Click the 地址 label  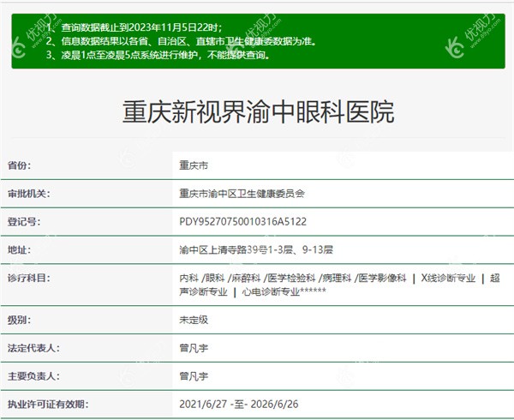click(x=20, y=249)
